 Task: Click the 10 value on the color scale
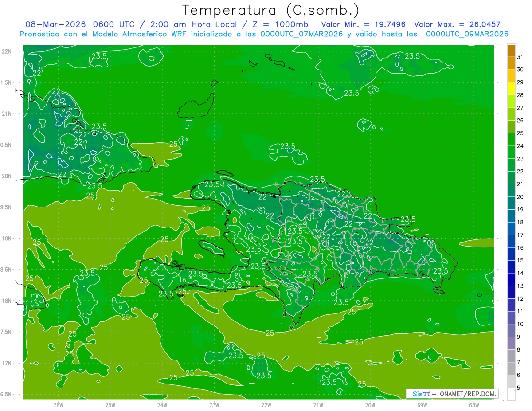point(520,324)
